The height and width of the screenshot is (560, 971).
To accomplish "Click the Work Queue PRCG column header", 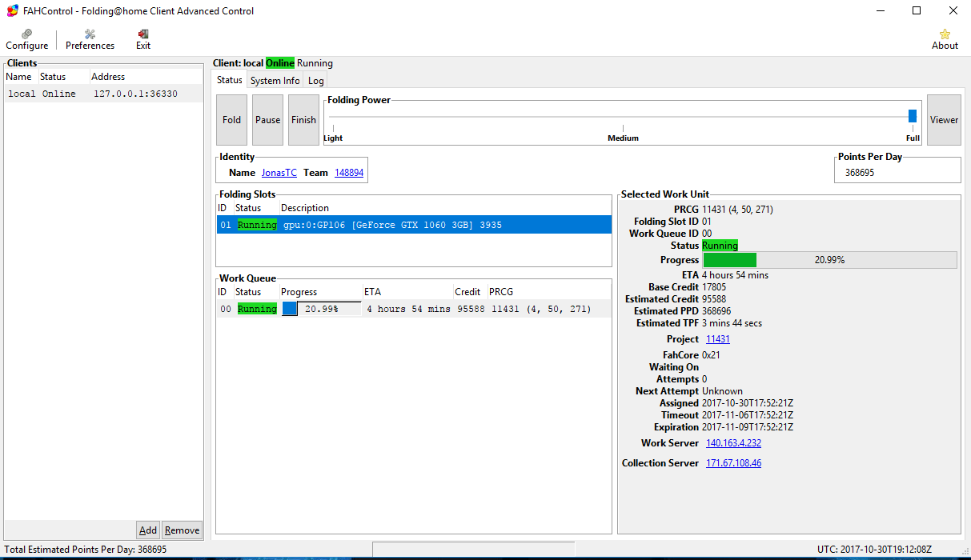I will coord(549,292).
